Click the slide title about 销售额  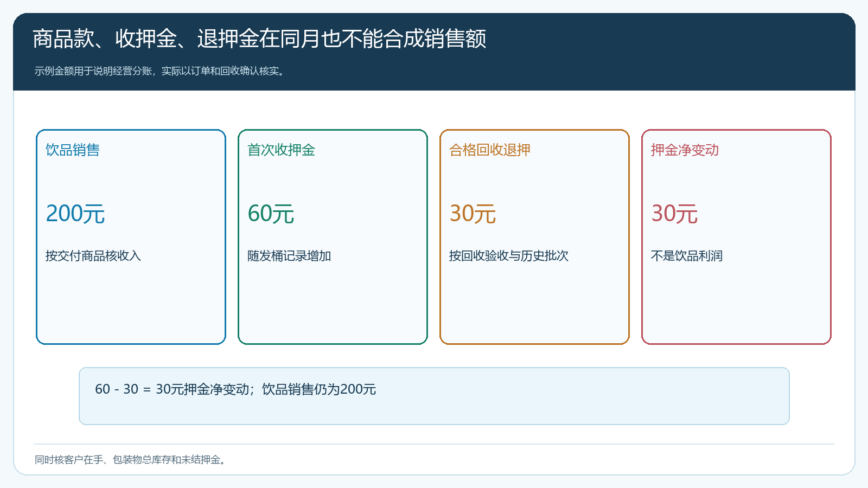click(259, 39)
